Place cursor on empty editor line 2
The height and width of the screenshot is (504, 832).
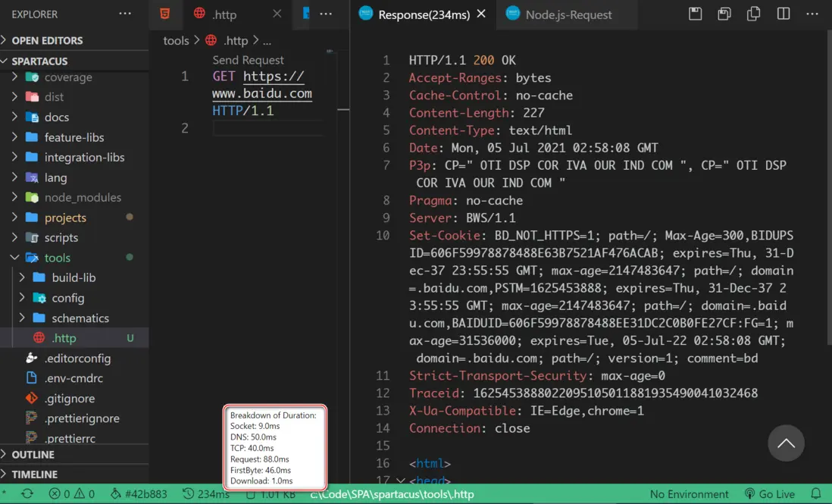point(268,128)
